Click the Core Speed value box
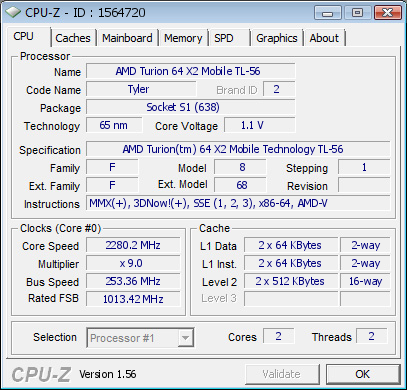Image resolution: width=407 pixels, height=390 pixels. [133, 245]
